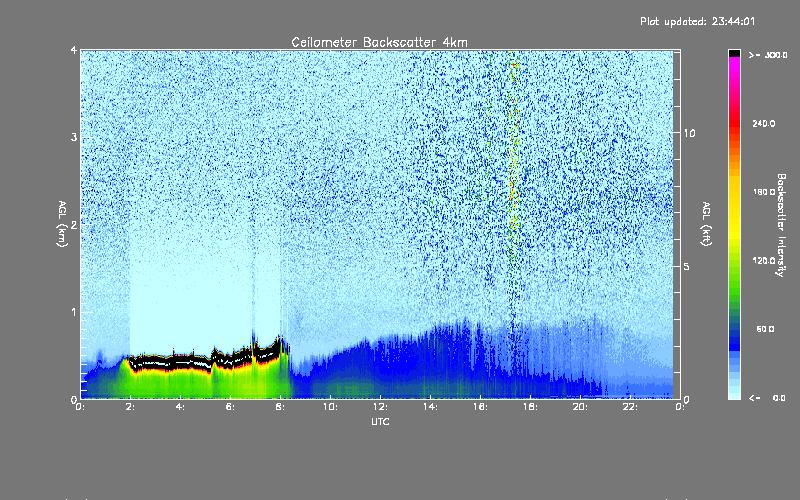This screenshot has height=500, width=800.
Task: Click the vertical red-yellow noise streak near 17 UTC
Action: tap(514, 173)
